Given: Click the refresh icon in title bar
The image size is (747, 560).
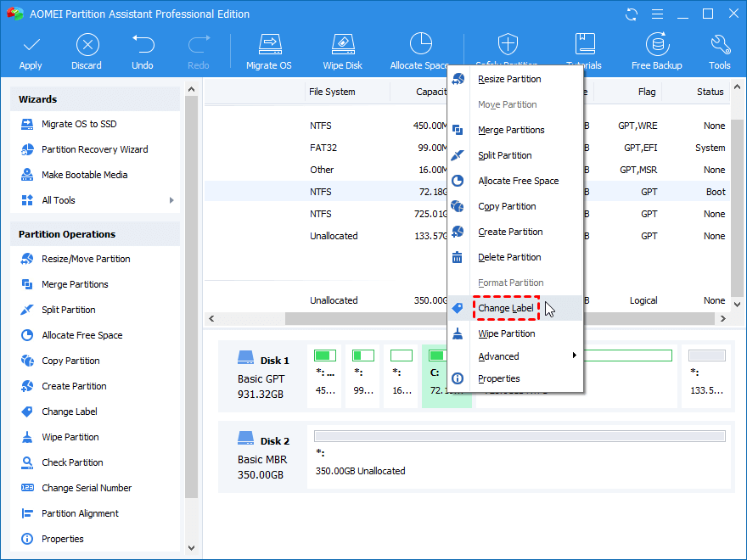Looking at the screenshot, I should (632, 14).
